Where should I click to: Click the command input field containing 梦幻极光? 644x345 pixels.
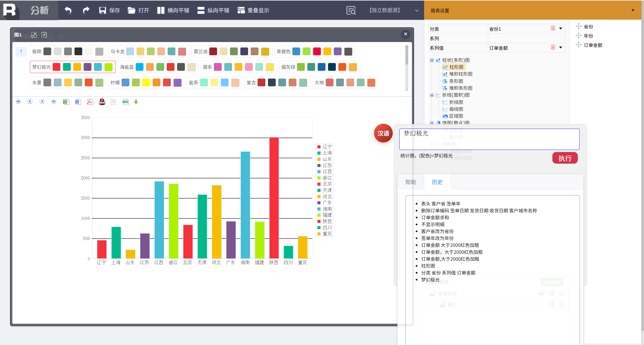(489, 139)
